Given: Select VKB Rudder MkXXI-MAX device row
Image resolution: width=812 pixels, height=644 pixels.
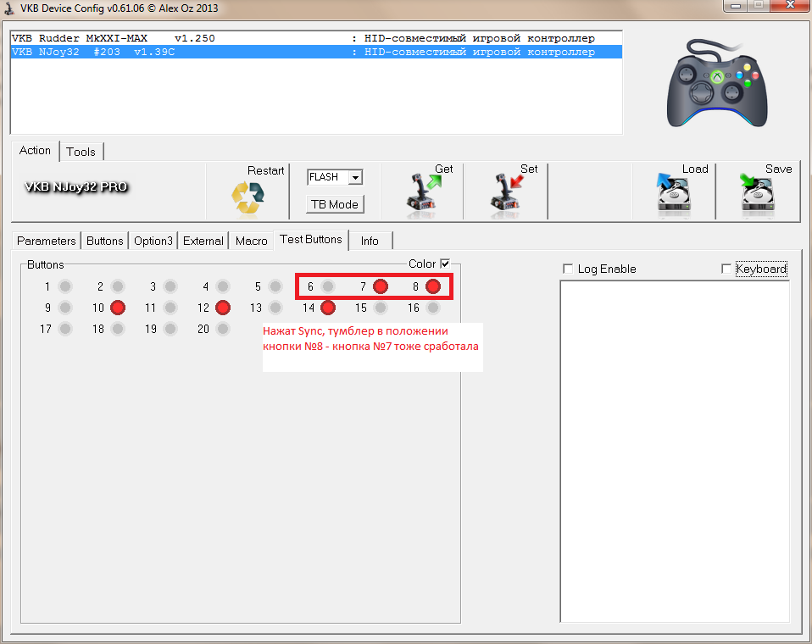Looking at the screenshot, I should click(316, 38).
